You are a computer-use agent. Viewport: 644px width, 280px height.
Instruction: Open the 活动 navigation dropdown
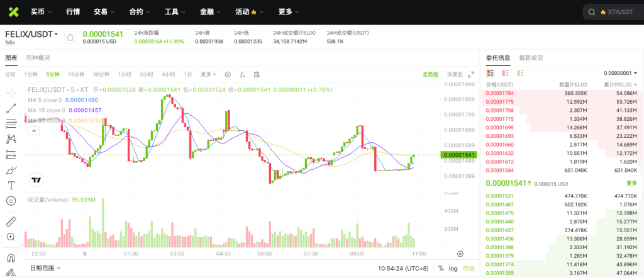[x=250, y=12]
